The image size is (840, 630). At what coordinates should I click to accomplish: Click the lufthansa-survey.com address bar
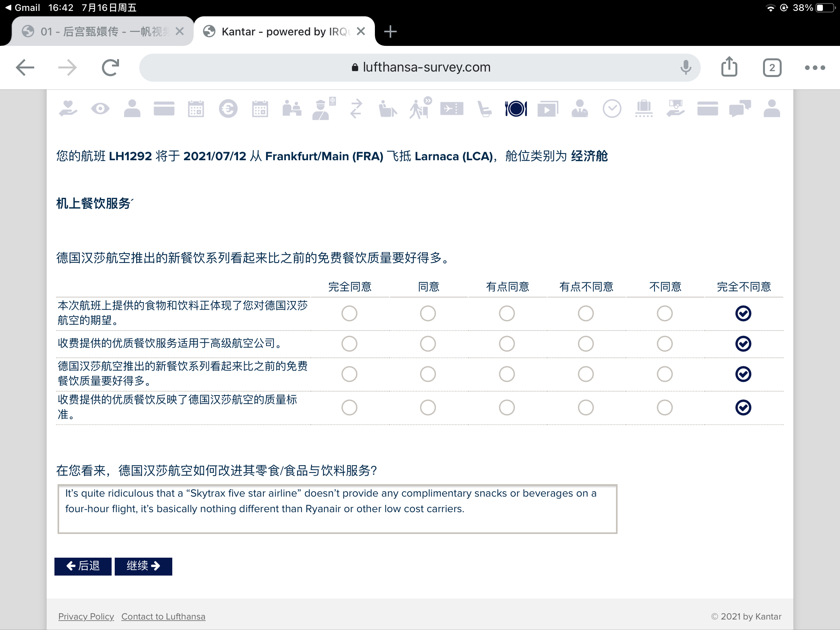tap(420, 68)
